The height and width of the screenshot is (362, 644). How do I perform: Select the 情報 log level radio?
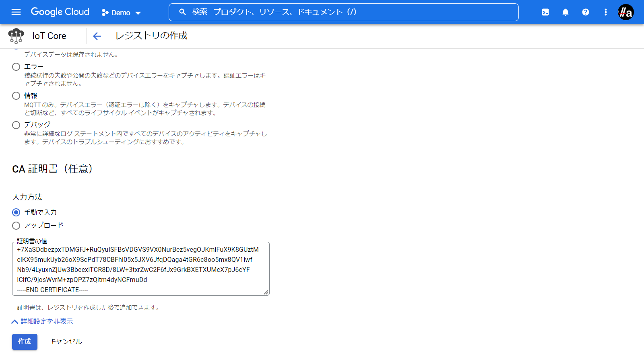(x=16, y=96)
